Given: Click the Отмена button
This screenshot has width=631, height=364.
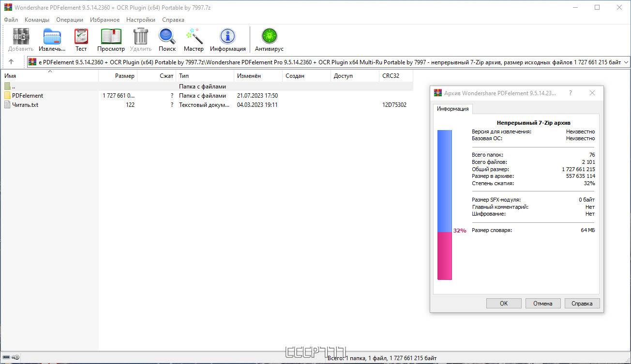Looking at the screenshot, I should [543, 304].
